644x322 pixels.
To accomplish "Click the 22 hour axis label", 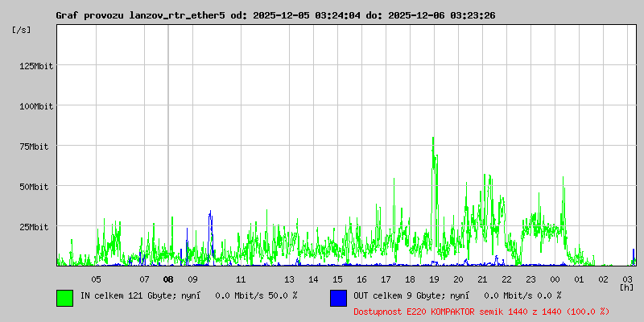I will coord(506,279).
